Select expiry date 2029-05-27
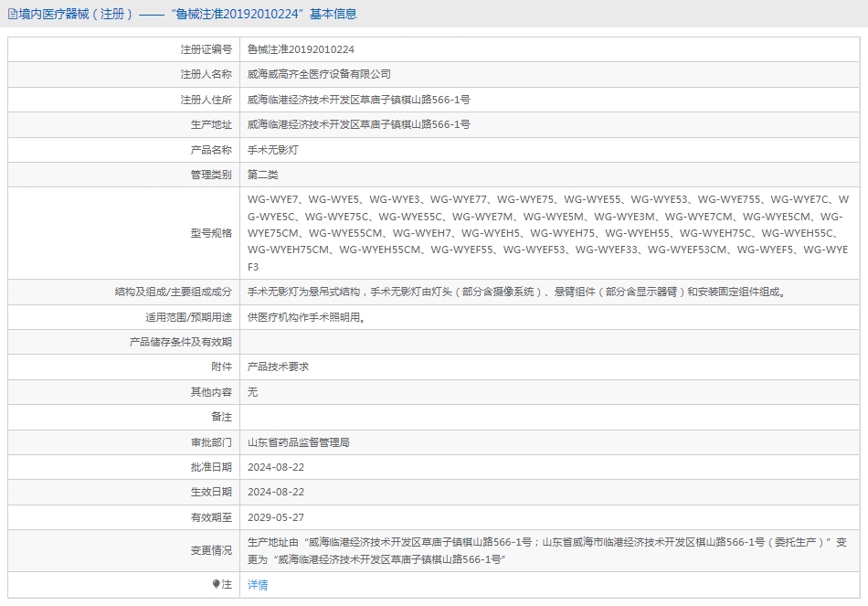868x606 pixels. [x=276, y=517]
